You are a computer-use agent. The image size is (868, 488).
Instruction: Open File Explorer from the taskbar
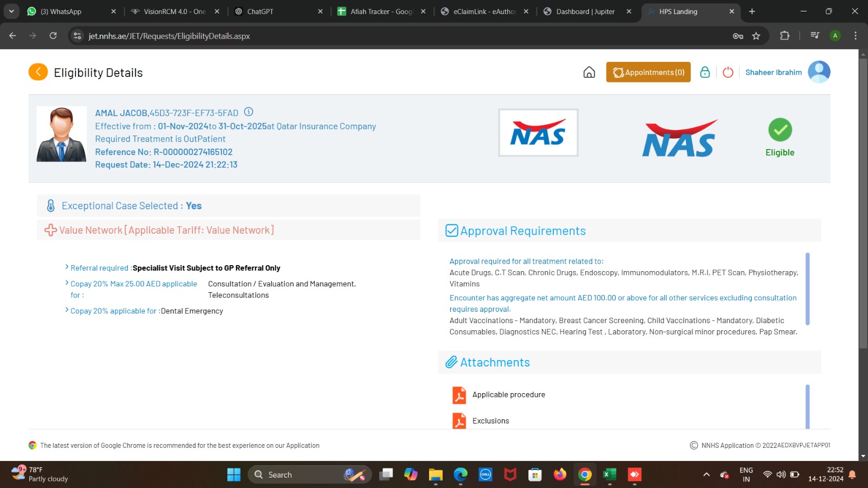click(436, 475)
